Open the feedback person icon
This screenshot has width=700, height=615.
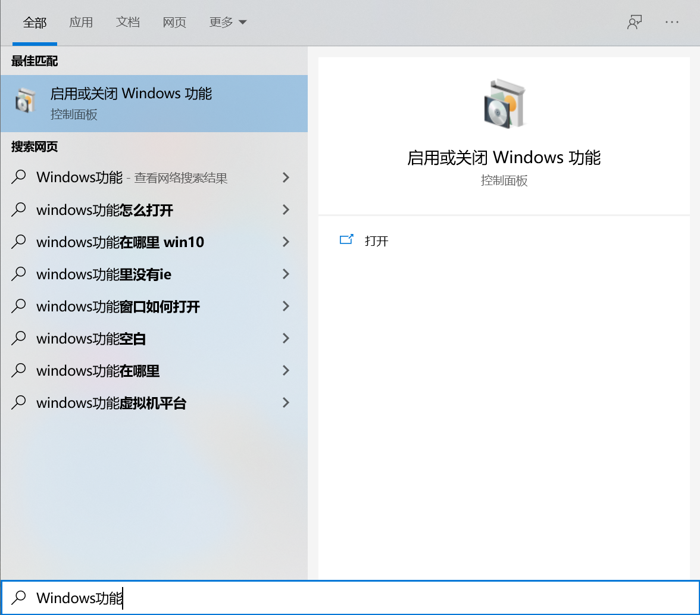click(x=635, y=22)
